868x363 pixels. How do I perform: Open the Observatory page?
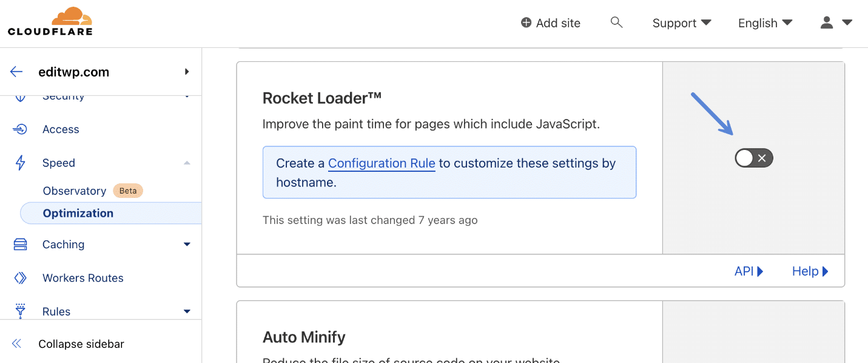[x=74, y=190]
